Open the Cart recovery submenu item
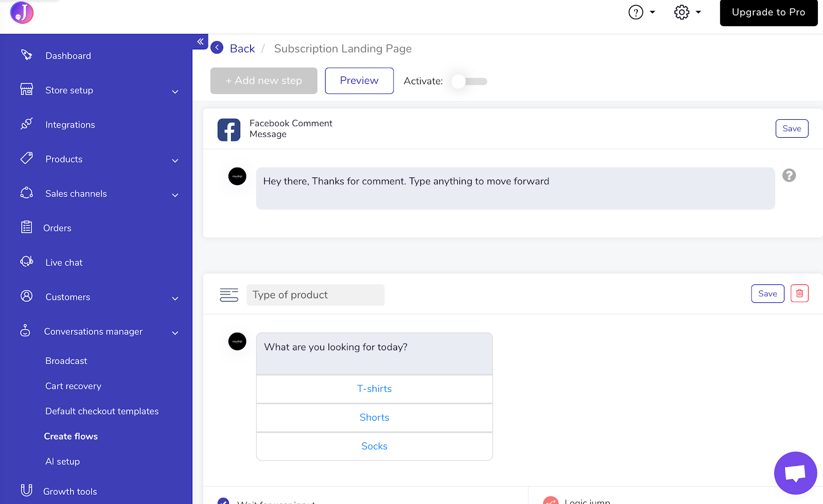 [73, 386]
